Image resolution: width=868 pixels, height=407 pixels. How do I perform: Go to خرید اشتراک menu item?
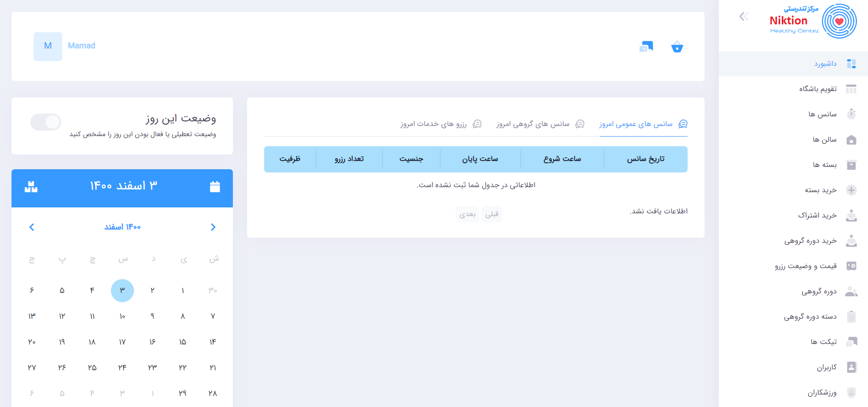click(x=793, y=215)
